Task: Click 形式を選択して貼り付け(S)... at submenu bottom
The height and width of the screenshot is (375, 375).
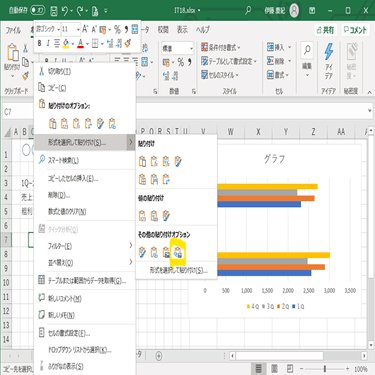Action: pos(179,270)
